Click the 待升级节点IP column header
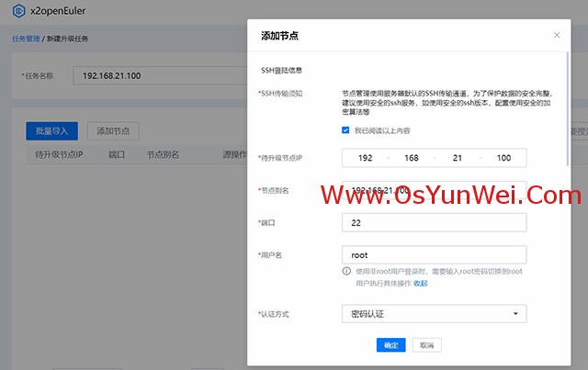 [59, 154]
